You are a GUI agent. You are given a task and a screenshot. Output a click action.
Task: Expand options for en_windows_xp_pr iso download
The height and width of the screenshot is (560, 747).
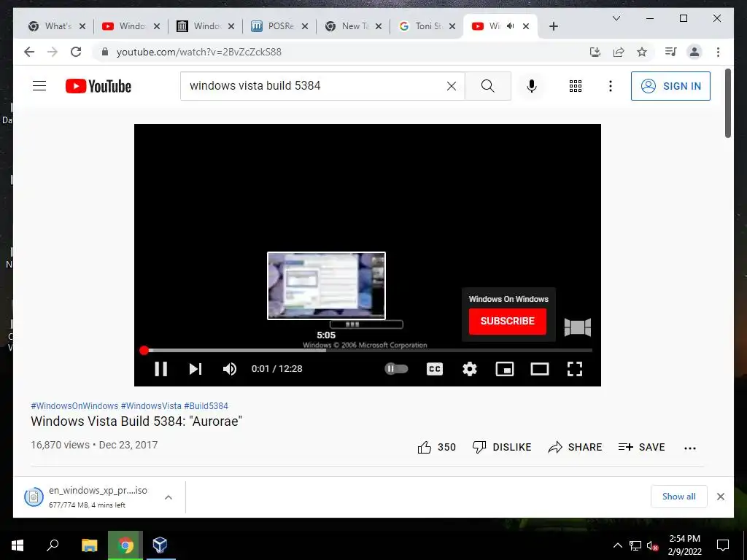(x=169, y=497)
